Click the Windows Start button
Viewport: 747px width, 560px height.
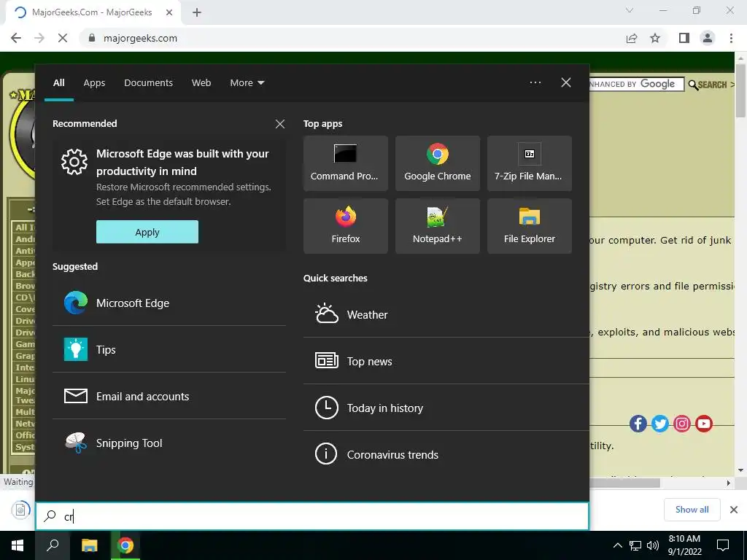[x=18, y=545]
